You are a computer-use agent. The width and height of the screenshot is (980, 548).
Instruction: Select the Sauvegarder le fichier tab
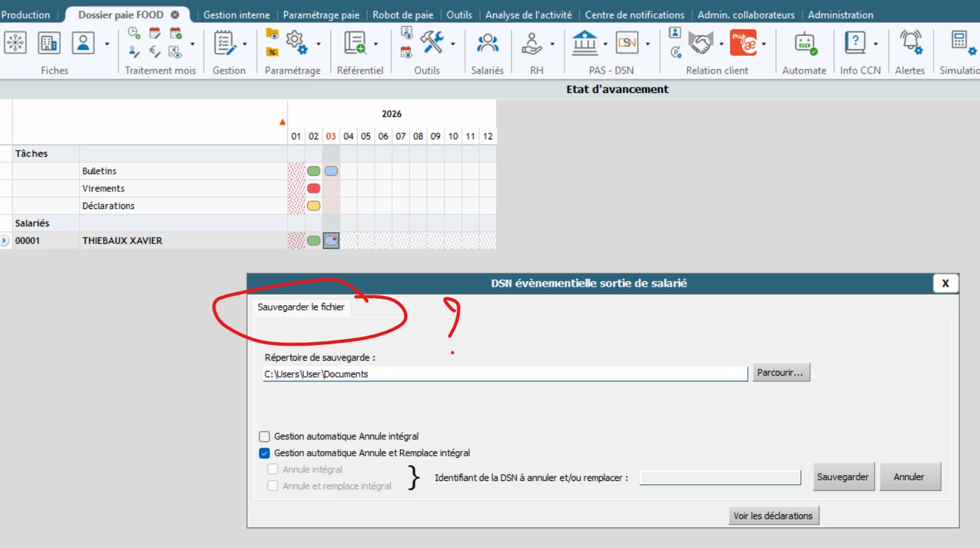(x=301, y=307)
